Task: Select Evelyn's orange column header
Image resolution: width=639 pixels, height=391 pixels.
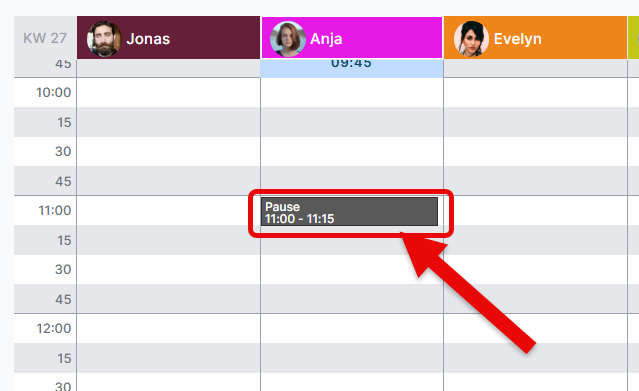Action: 535,38
